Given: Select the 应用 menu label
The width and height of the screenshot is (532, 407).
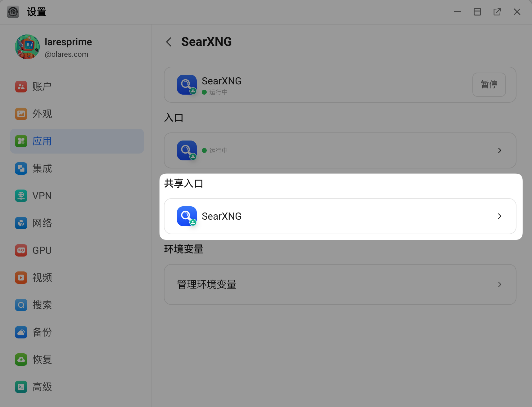Looking at the screenshot, I should click(x=42, y=141).
